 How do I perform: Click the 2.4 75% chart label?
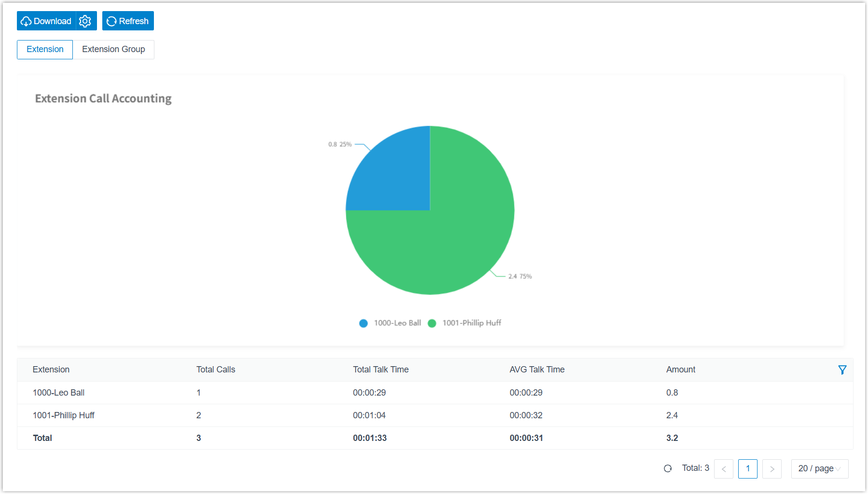(520, 276)
